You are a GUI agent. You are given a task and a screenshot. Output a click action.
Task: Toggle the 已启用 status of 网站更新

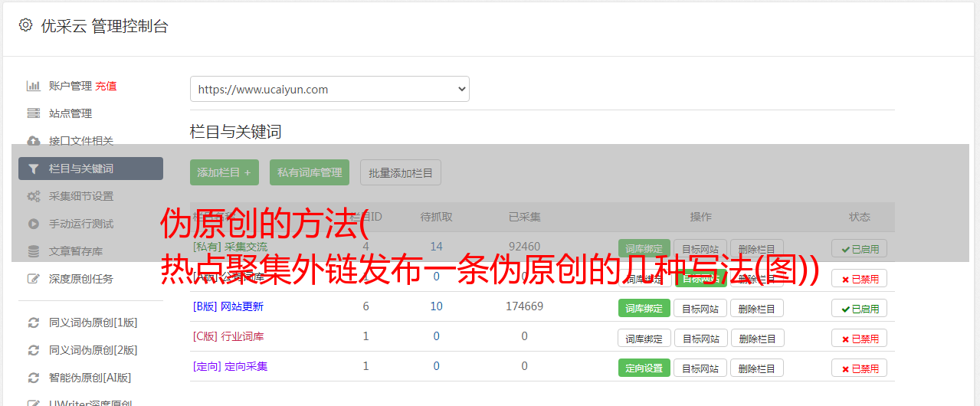[x=860, y=308]
